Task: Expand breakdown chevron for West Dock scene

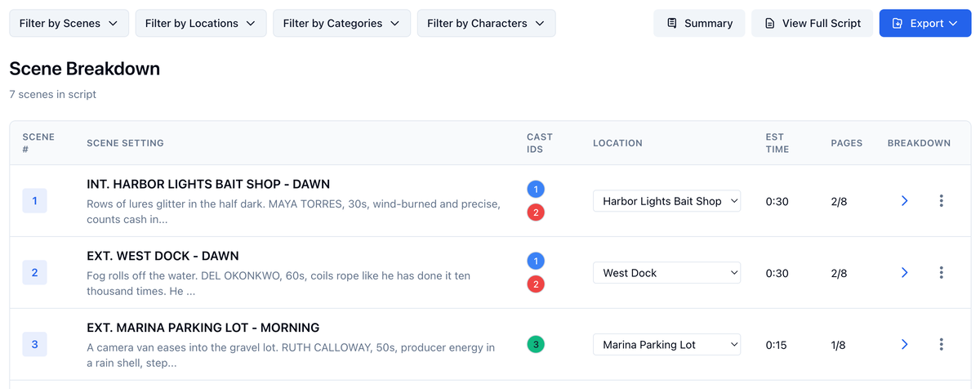Action: 904,273
